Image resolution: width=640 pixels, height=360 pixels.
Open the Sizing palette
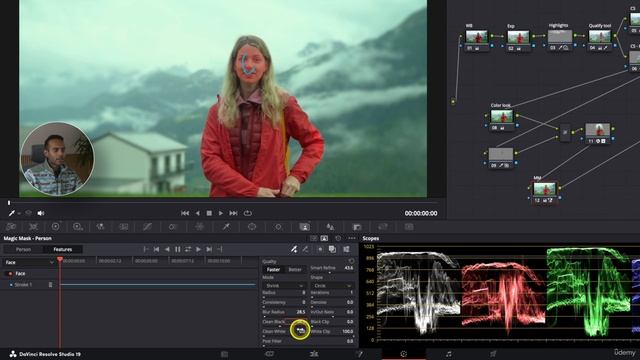click(x=383, y=227)
